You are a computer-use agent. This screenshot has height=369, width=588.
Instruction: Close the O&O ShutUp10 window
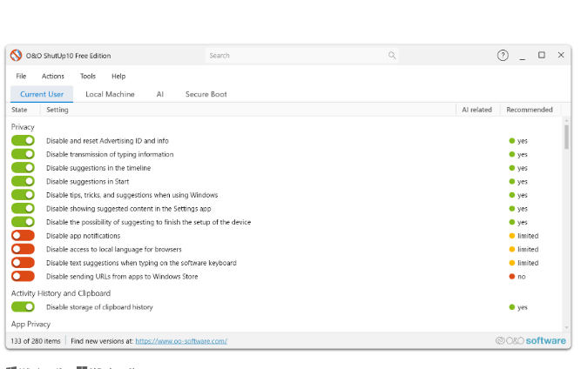click(x=561, y=55)
